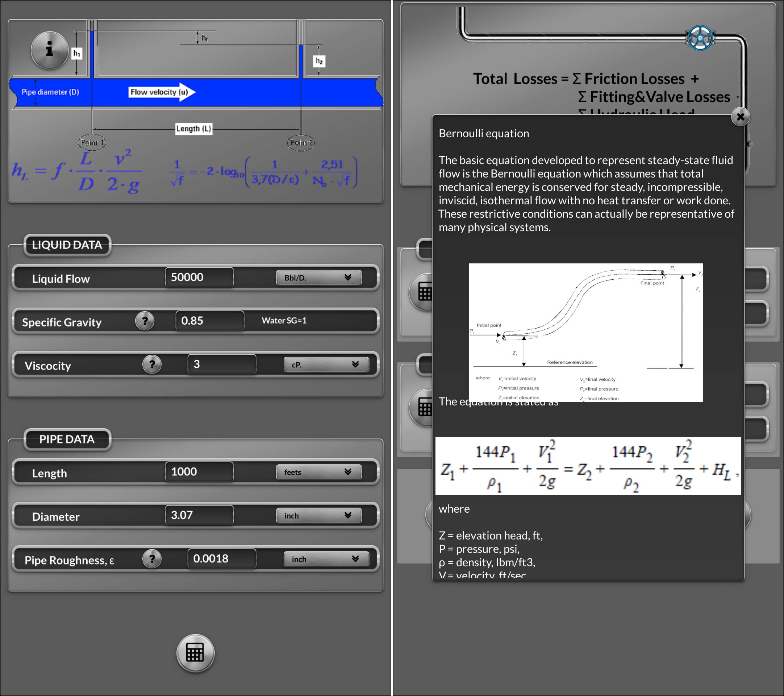Viewport: 784px width, 696px height.
Task: Close the Bernoulli equation popup
Action: pyautogui.click(x=740, y=117)
